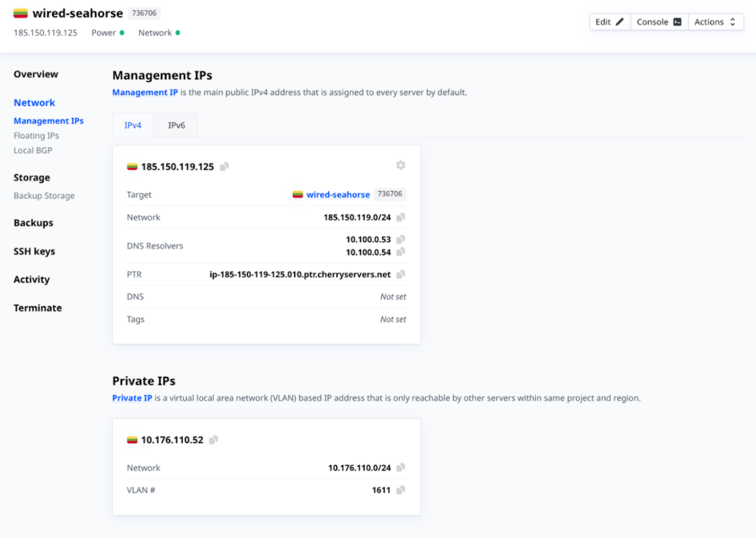Open the Private IP help link

pyautogui.click(x=132, y=398)
